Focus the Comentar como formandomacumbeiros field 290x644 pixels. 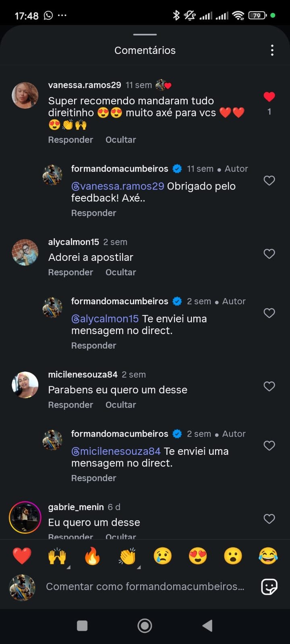coord(145,586)
